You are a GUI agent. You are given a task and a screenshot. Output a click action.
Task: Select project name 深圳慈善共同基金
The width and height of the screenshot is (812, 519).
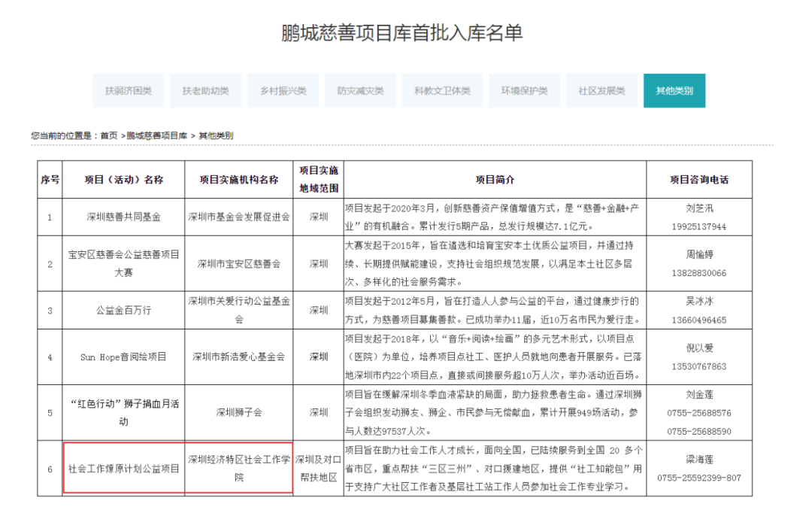(124, 217)
